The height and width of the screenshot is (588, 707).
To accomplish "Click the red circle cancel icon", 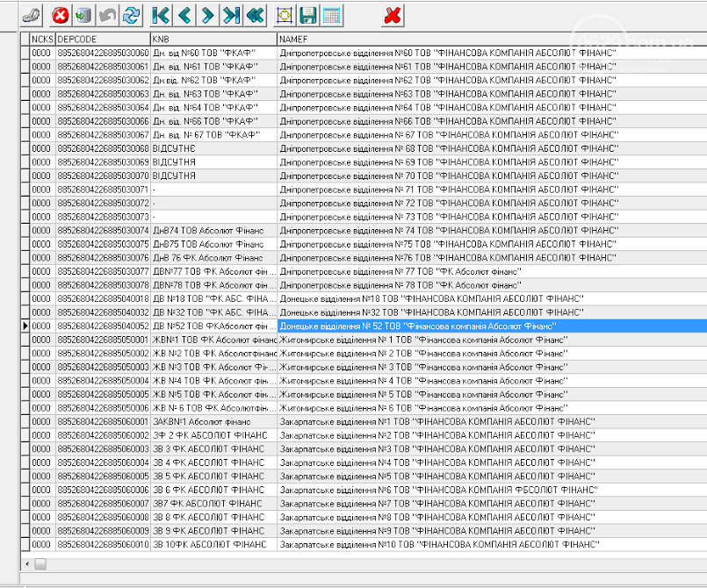I will [61, 15].
